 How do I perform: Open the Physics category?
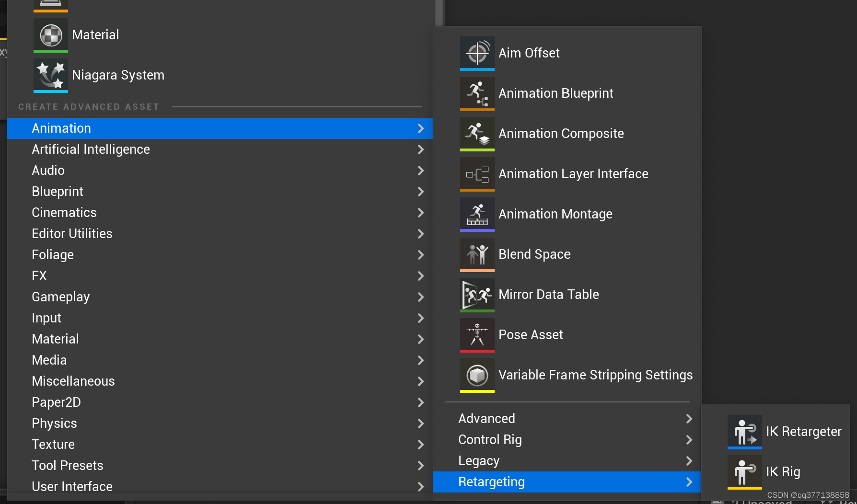pyautogui.click(x=220, y=424)
